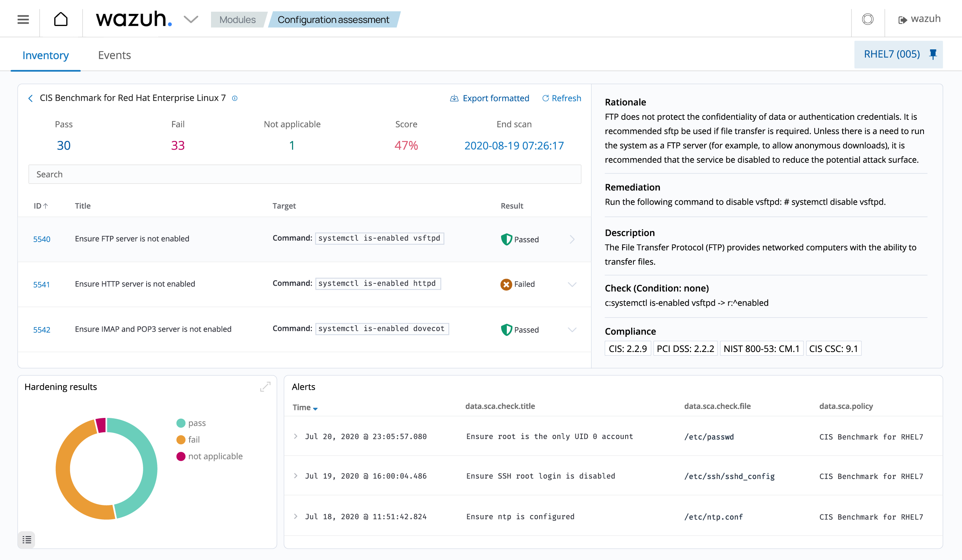Show policy info icon next to benchmark title
This screenshot has height=560, width=962.
click(x=235, y=98)
